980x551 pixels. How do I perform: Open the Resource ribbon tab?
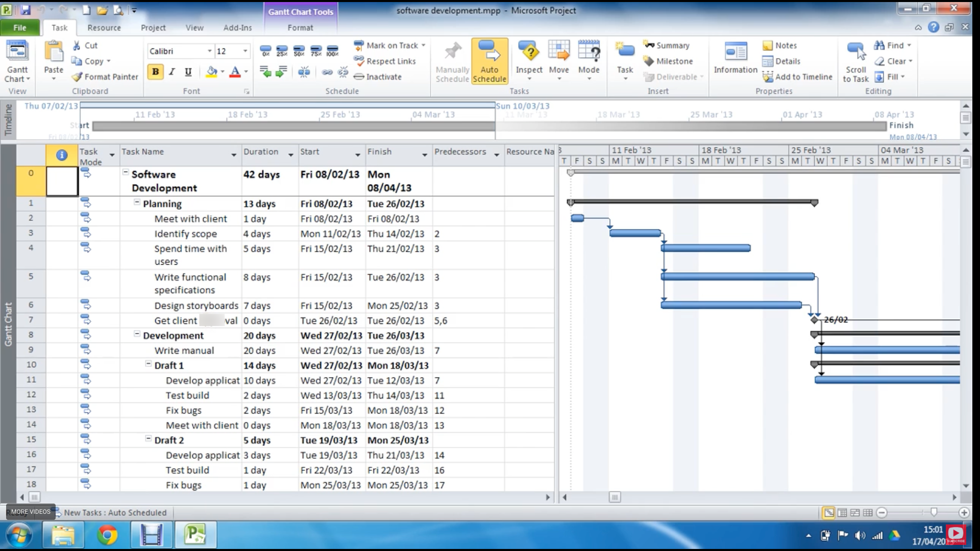(x=104, y=28)
